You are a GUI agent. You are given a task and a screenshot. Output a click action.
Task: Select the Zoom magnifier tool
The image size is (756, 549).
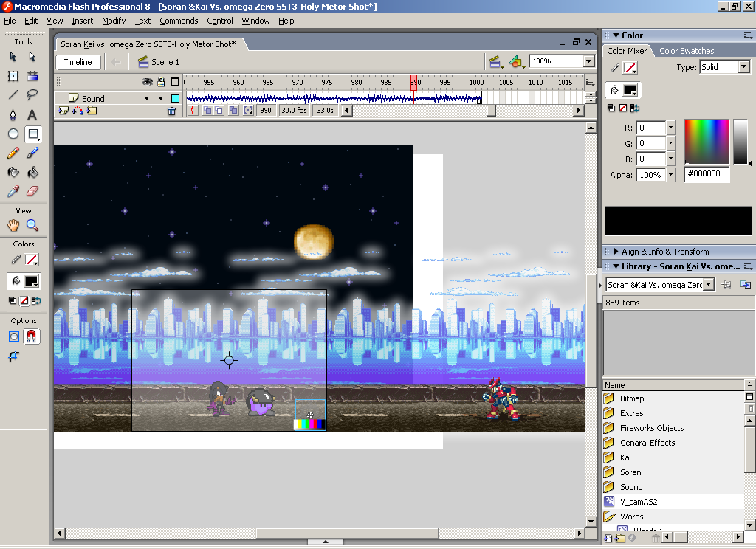tap(32, 225)
